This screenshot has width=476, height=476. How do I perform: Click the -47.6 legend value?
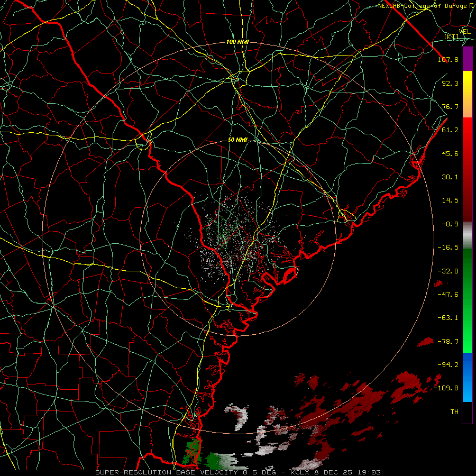[448, 295]
